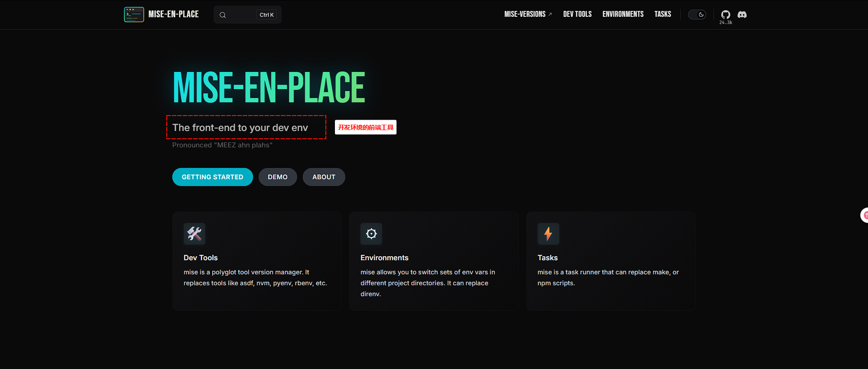Go to the ENVIRONMENTS nav item
This screenshot has width=868, height=369.
(623, 15)
